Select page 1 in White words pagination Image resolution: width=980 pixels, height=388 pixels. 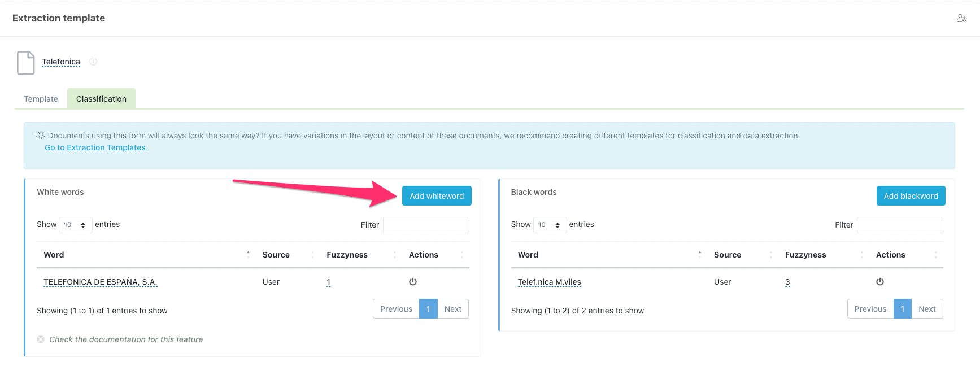(x=429, y=309)
